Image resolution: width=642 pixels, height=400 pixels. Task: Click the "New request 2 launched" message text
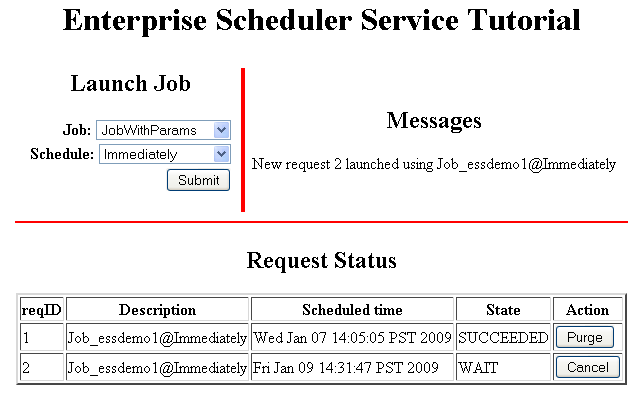pos(434,164)
